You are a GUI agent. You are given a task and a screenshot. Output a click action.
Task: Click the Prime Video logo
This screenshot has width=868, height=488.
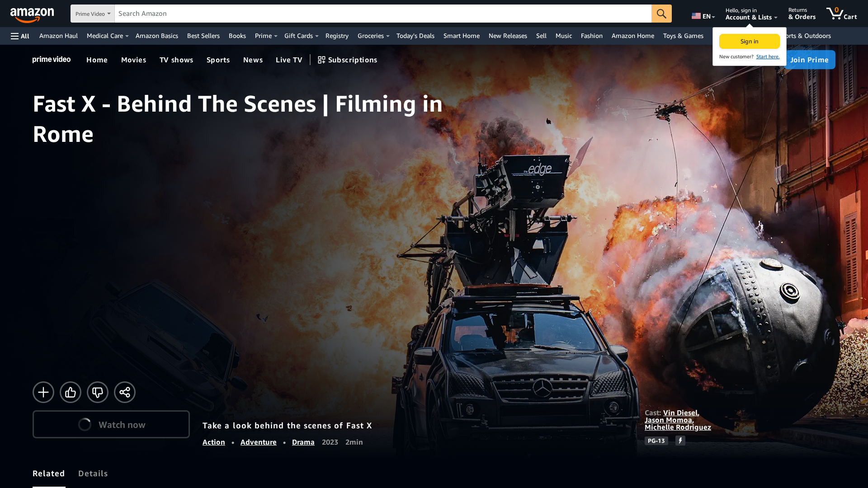click(x=52, y=60)
